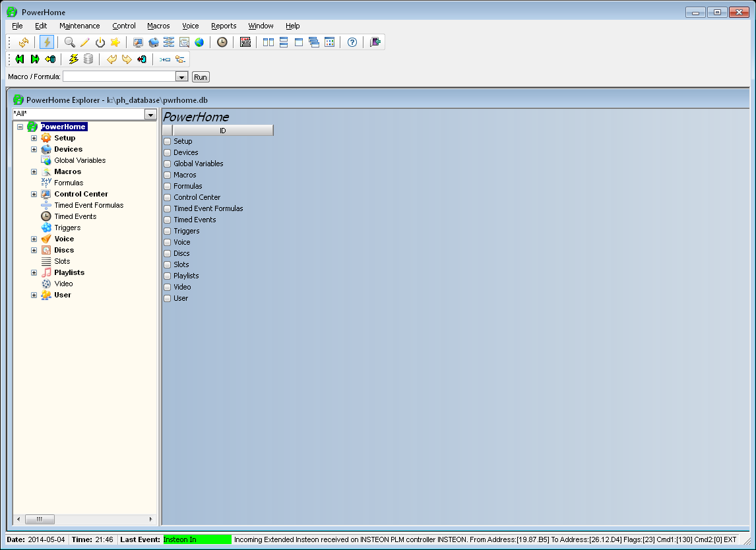Viewport: 756px width, 550px height.
Task: Open the *All* filter dropdown
Action: pyautogui.click(x=150, y=114)
